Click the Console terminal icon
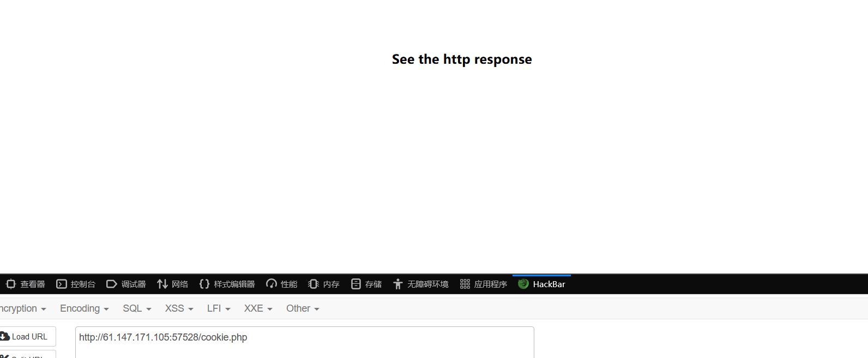The height and width of the screenshot is (358, 868). (62, 284)
